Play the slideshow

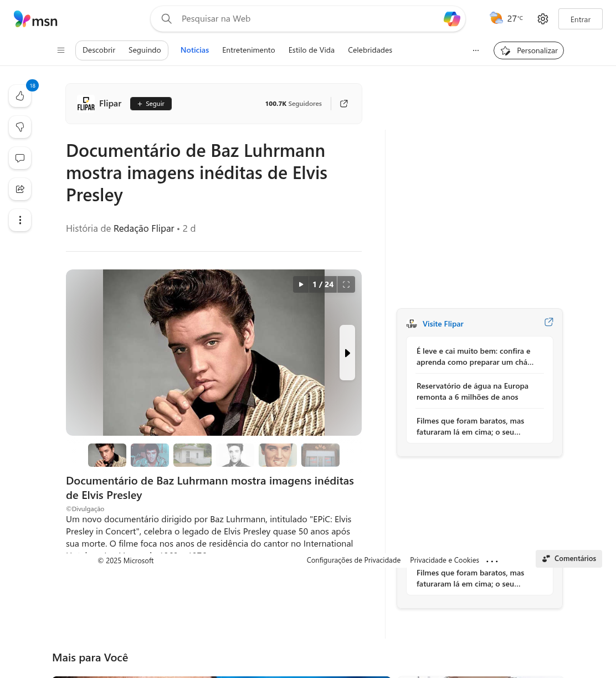pos(301,284)
